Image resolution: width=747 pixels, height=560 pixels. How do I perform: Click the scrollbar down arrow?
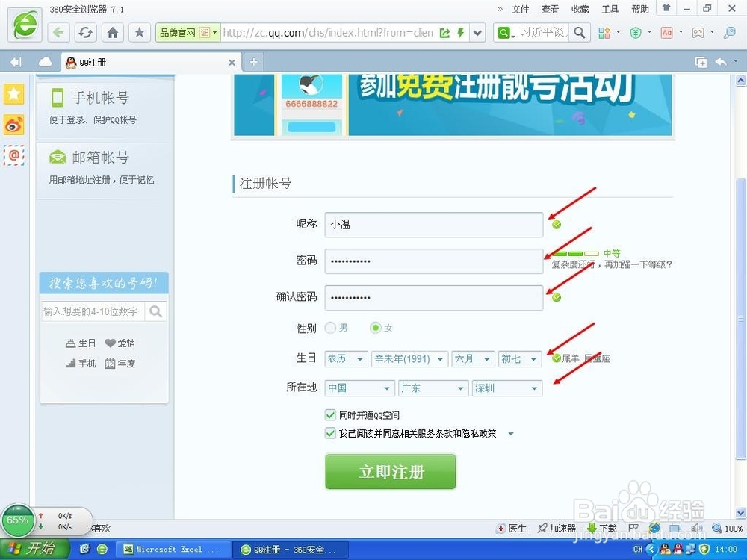[740, 513]
